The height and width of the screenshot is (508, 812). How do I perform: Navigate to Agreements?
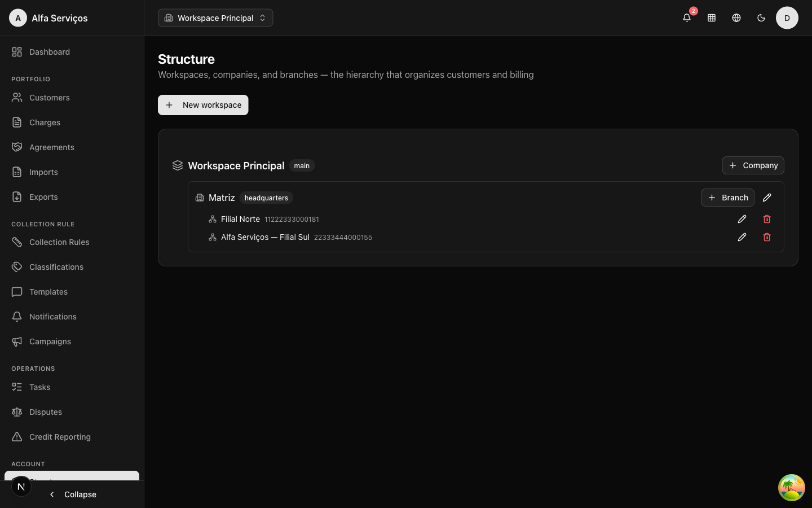(72, 147)
